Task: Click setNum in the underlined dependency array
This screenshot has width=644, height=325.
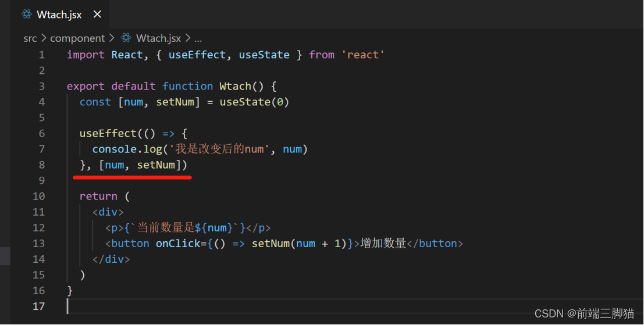Action: point(156,165)
